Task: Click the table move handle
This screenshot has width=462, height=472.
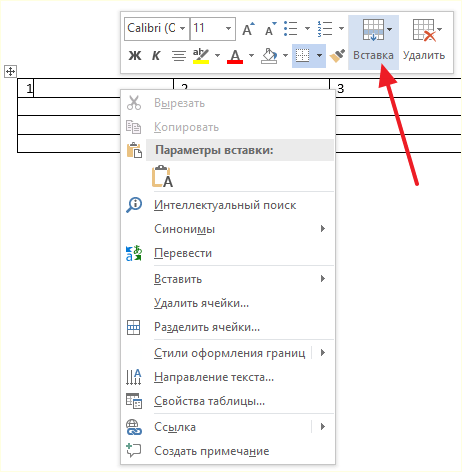Action: click(10, 71)
